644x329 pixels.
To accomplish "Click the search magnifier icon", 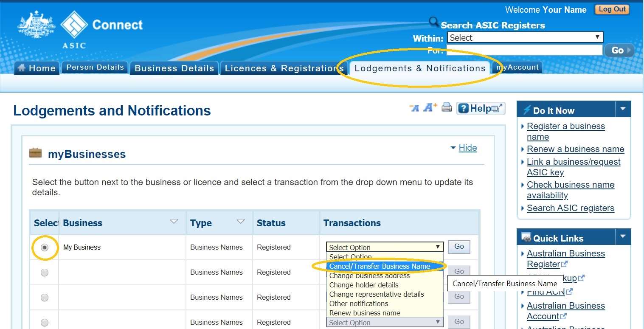I will click(433, 22).
